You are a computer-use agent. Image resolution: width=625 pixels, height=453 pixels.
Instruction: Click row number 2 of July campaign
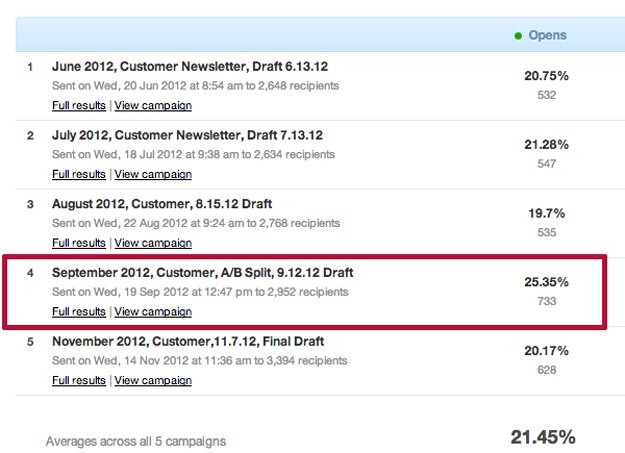tap(30, 136)
